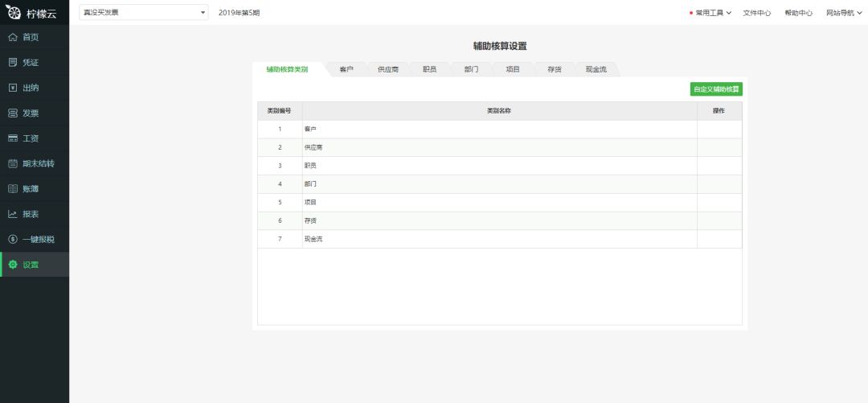Click category number 7 cell
Image resolution: width=868 pixels, height=403 pixels.
pyautogui.click(x=280, y=239)
